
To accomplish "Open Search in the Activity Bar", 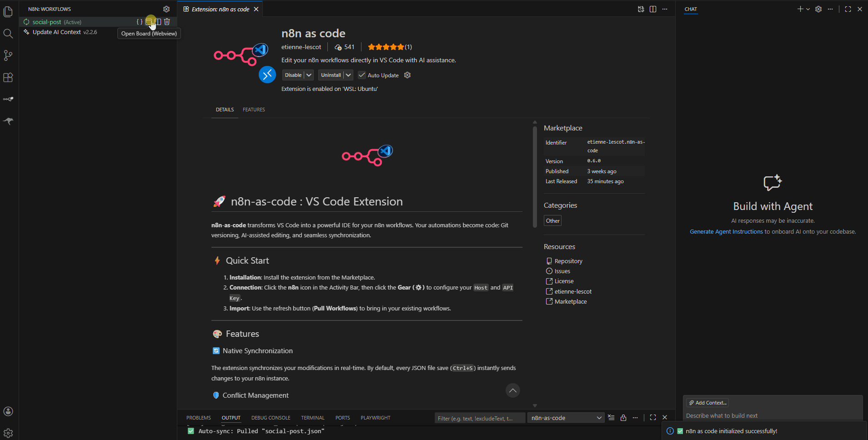I will (8, 33).
